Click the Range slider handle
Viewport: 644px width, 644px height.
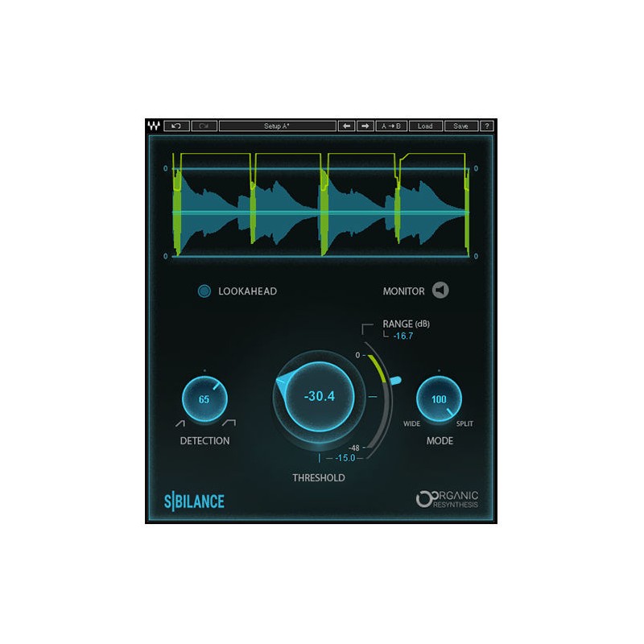click(x=395, y=379)
